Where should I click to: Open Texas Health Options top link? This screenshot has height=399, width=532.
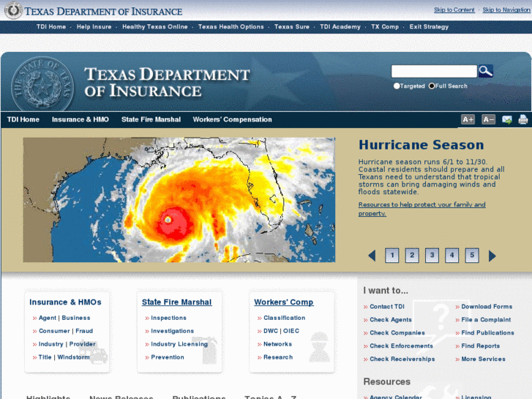coord(231,27)
